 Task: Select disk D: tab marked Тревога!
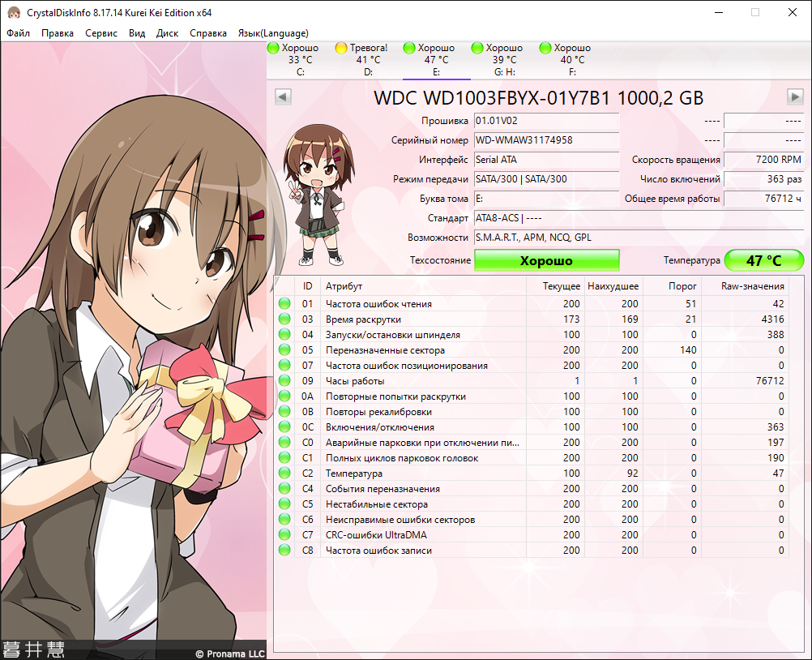point(368,60)
